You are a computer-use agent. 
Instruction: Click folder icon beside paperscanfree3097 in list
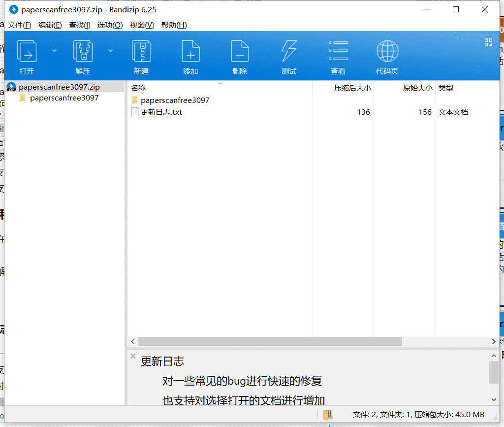(x=135, y=100)
